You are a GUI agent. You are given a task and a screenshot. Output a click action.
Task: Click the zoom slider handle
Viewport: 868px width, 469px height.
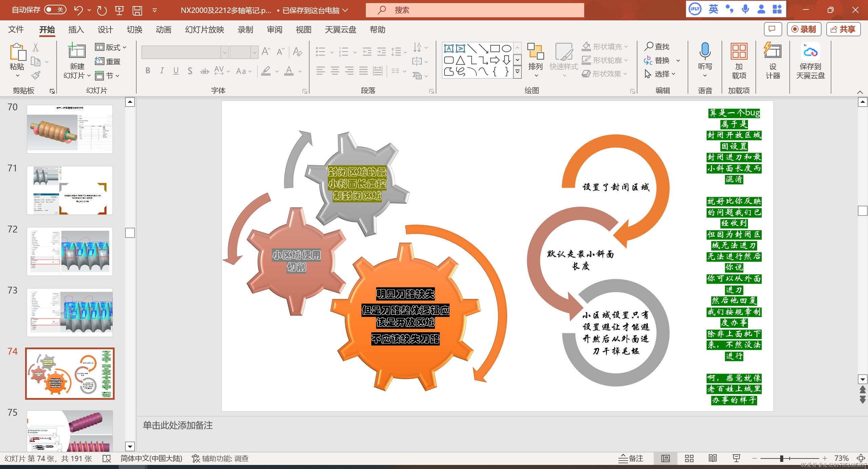coord(782,458)
